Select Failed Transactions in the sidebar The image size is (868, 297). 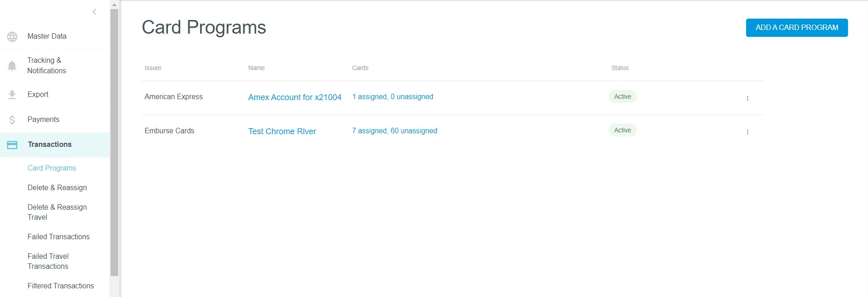click(58, 237)
